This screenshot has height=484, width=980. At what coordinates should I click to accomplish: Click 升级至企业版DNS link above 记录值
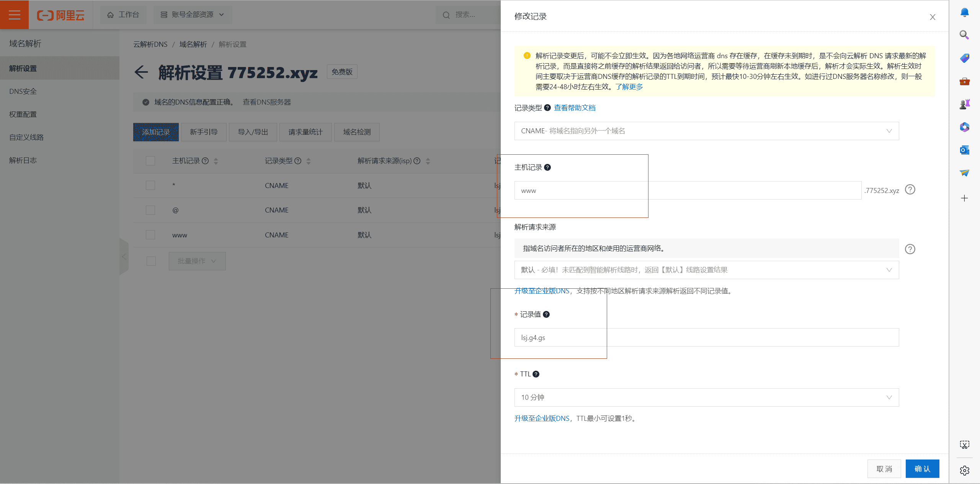[x=542, y=291]
